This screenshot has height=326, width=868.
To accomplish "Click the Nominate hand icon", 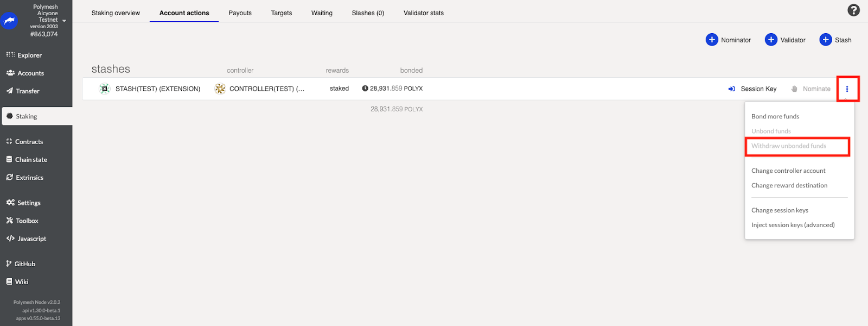I will pos(794,89).
